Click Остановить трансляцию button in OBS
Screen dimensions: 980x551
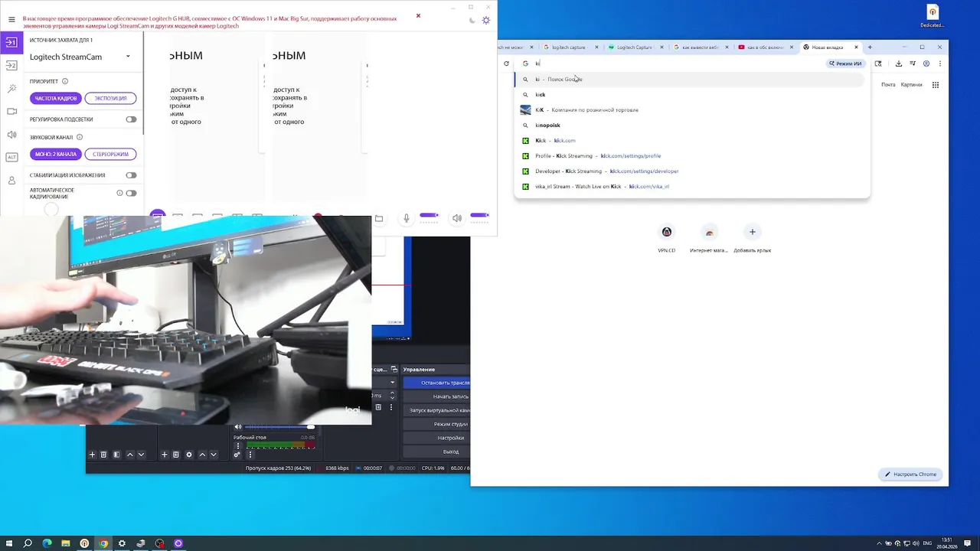(436, 383)
